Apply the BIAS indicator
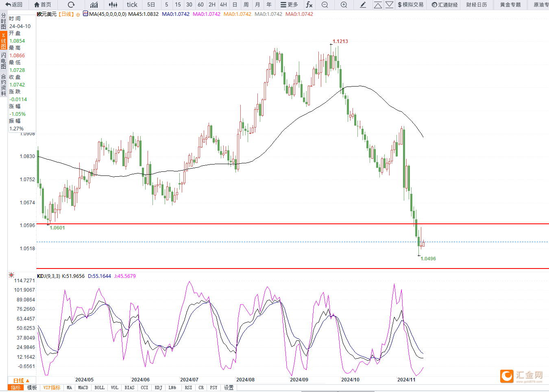The height and width of the screenshot is (392, 549). point(130,388)
